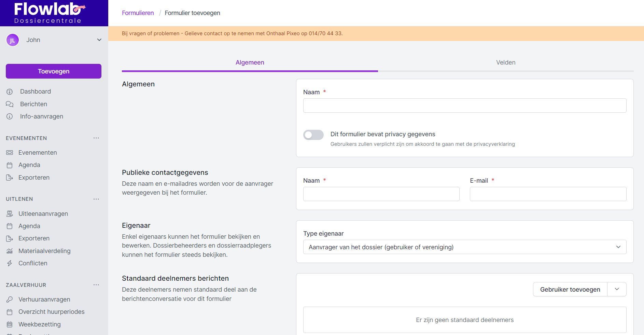Click the Dashboard icon in sidebar
This screenshot has height=335, width=644.
coord(10,92)
